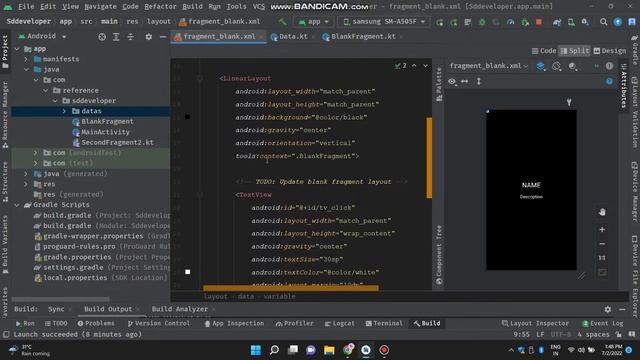Screen dimensions: 640x360
Task: Click the 1:1 zoom to 100% icon
Action: click(602, 258)
